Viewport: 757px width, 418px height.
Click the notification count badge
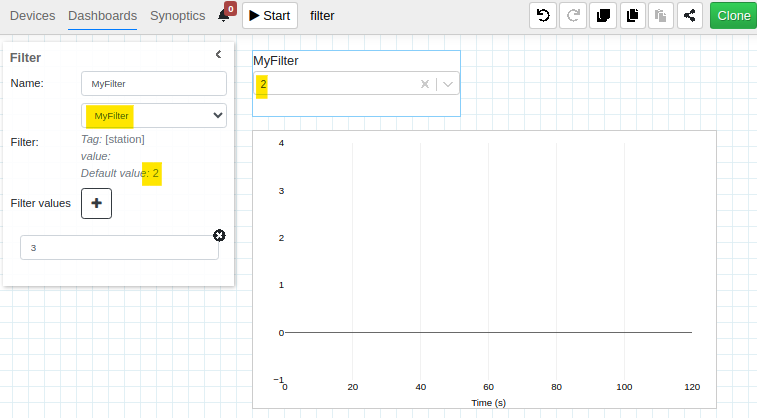coord(231,9)
